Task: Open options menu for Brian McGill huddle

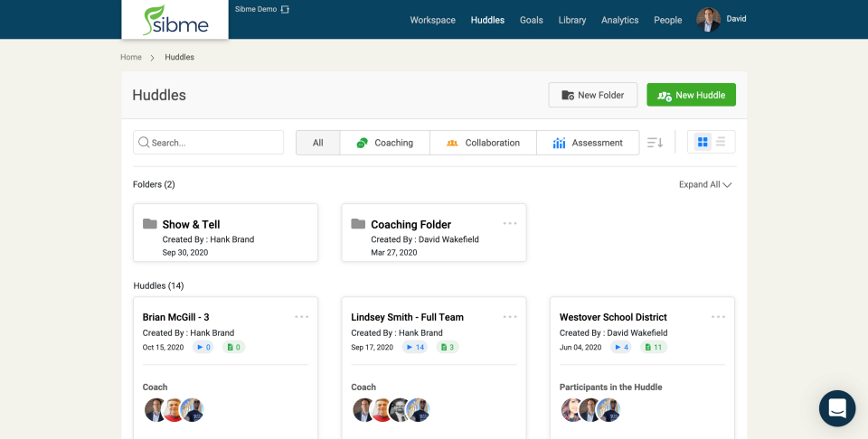Action: click(x=302, y=317)
